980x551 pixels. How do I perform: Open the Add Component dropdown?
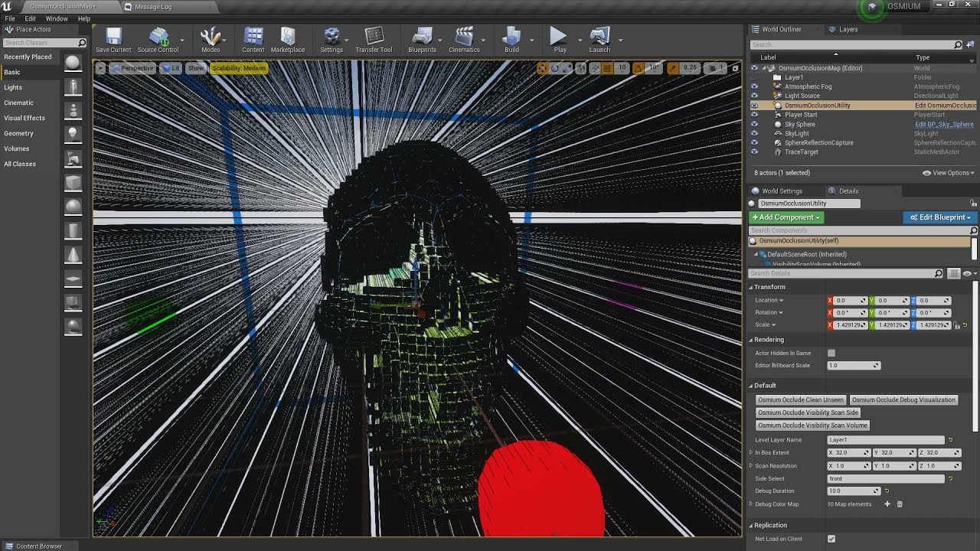pyautogui.click(x=786, y=217)
